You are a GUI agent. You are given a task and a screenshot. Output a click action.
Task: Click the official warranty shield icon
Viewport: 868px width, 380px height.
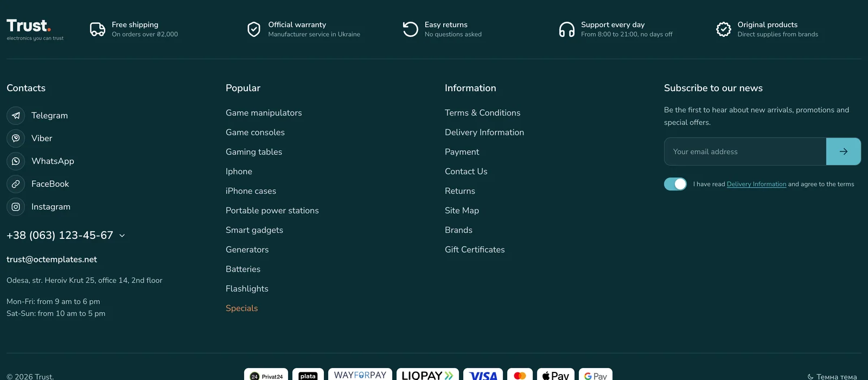[254, 29]
